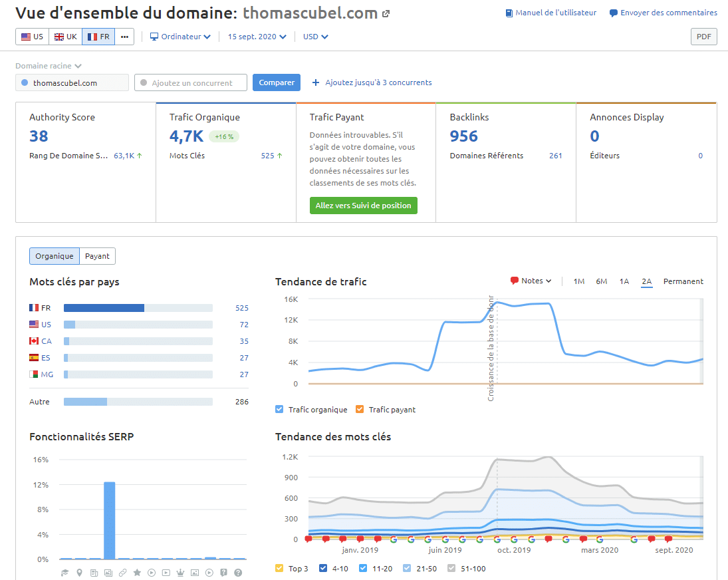Viewport: 728px width, 580px height.
Task: Click the Autre keywords progress bar
Action: [138, 402]
